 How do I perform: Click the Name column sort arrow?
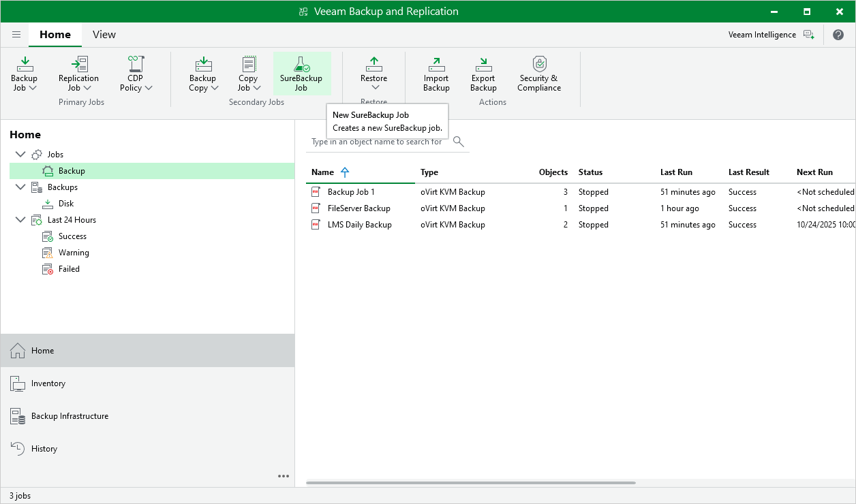[344, 172]
